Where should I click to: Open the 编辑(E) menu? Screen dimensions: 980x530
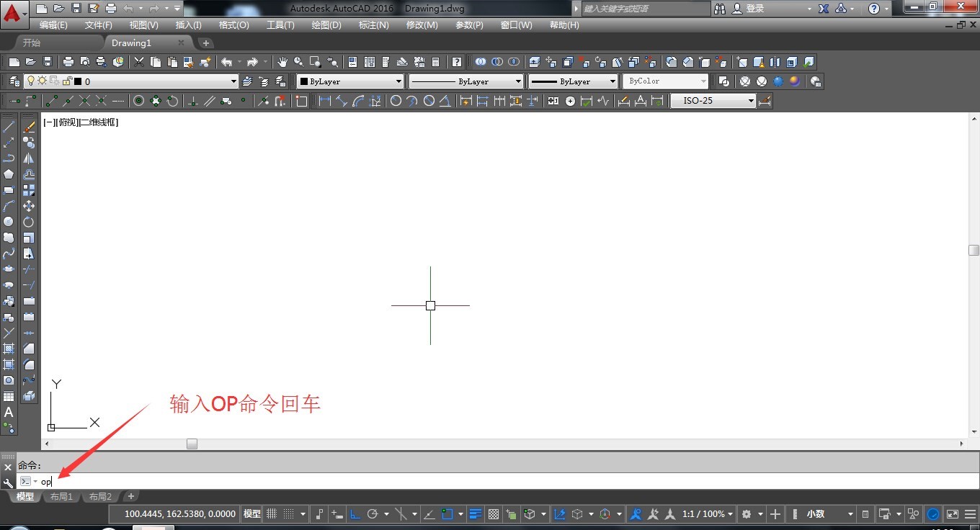pyautogui.click(x=53, y=25)
